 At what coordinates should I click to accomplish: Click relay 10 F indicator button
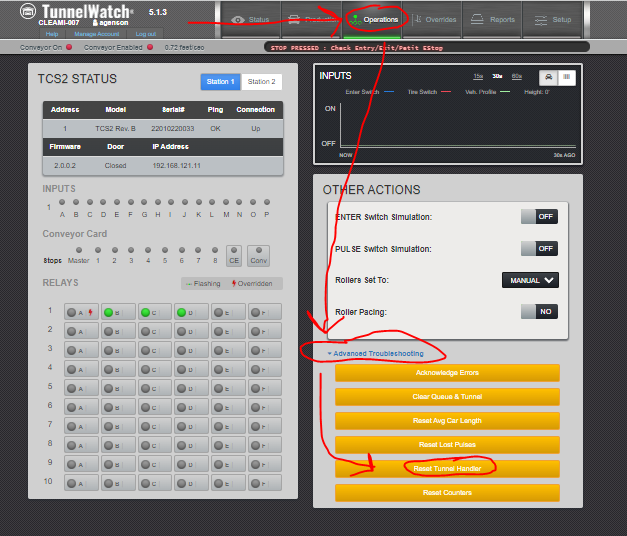tap(265, 482)
